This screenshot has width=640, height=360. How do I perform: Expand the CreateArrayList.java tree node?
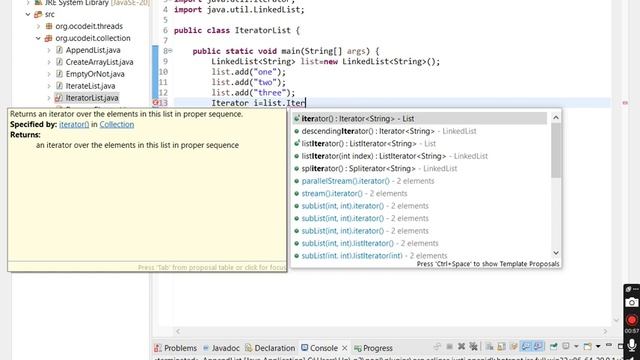(x=49, y=62)
